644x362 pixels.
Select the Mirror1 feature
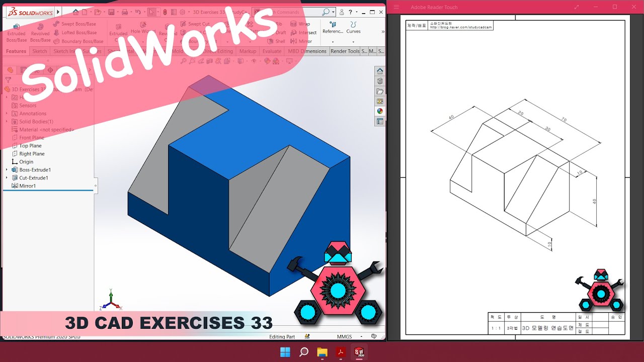pos(23,186)
